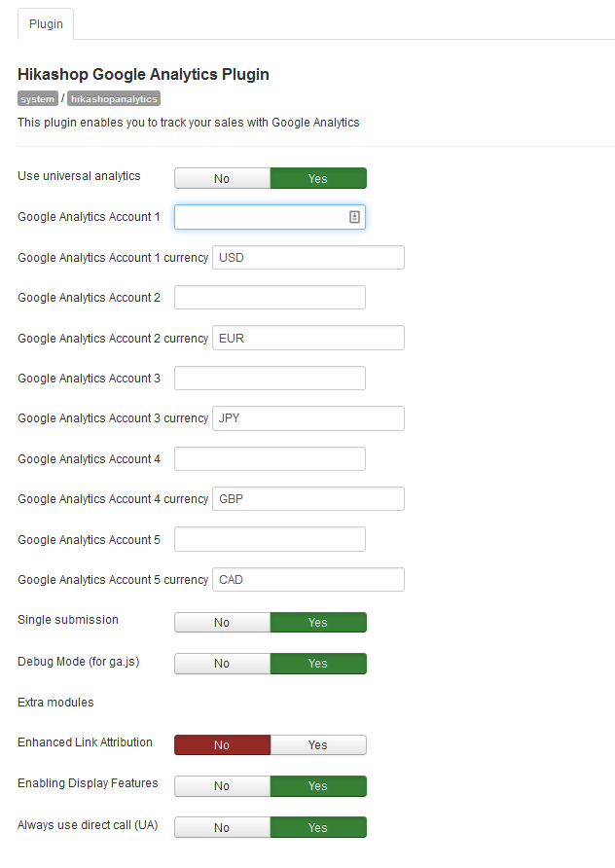Enable Enhanced Link Attribution with Yes
Viewport: 615px width, 868px height.
point(317,745)
